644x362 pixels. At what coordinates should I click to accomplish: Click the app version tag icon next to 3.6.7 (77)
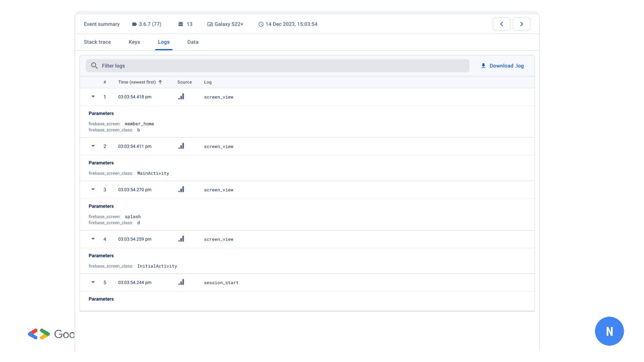tap(134, 24)
